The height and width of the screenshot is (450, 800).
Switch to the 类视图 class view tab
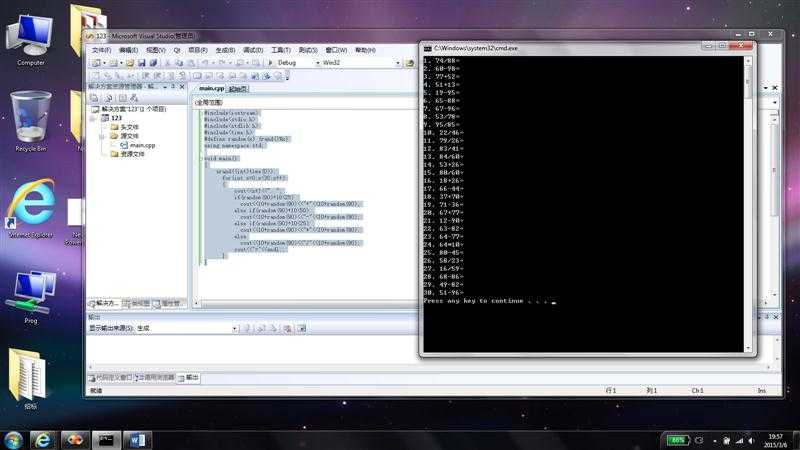(137, 304)
